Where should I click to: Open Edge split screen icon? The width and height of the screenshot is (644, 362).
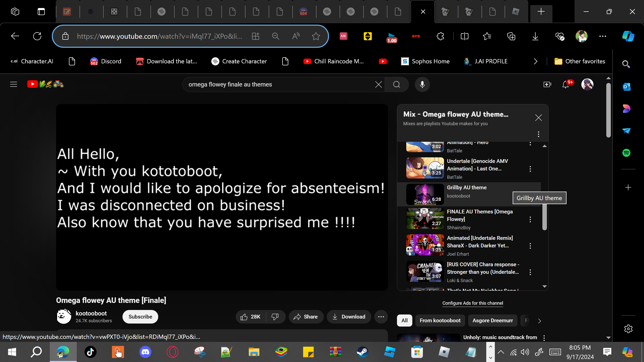(464, 36)
